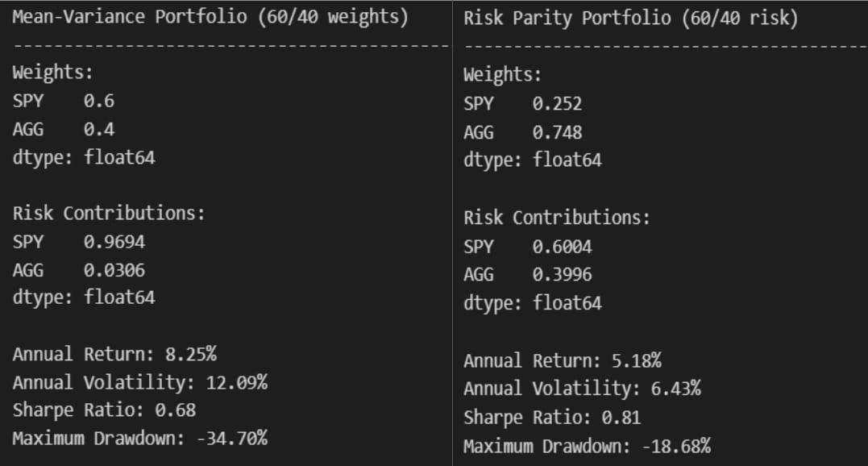Screen dimensions: 868x466
Task: Click the Annual Volatility 6.43% line
Action: (583, 389)
